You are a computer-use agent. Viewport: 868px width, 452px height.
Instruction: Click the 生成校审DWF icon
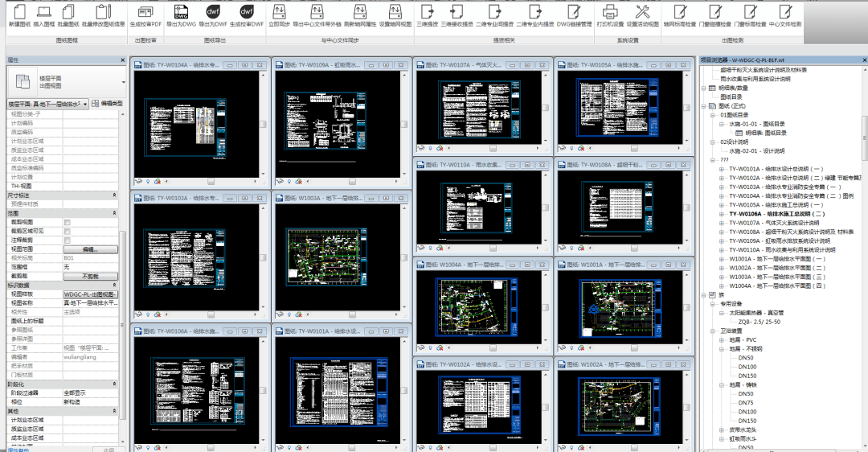pos(247,15)
